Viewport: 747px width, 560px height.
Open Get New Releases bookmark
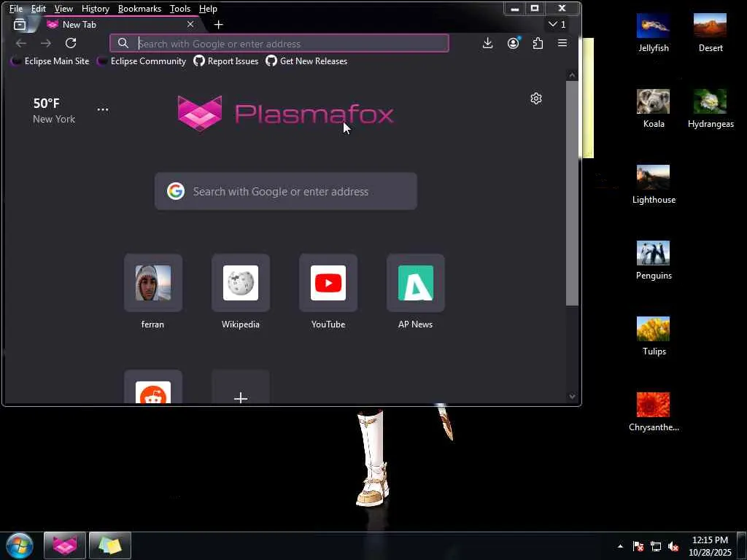click(306, 61)
